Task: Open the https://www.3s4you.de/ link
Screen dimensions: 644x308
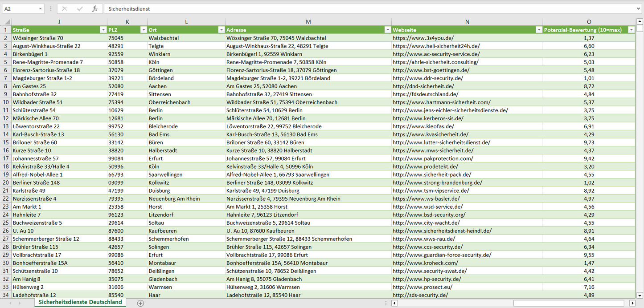Action: [x=423, y=38]
